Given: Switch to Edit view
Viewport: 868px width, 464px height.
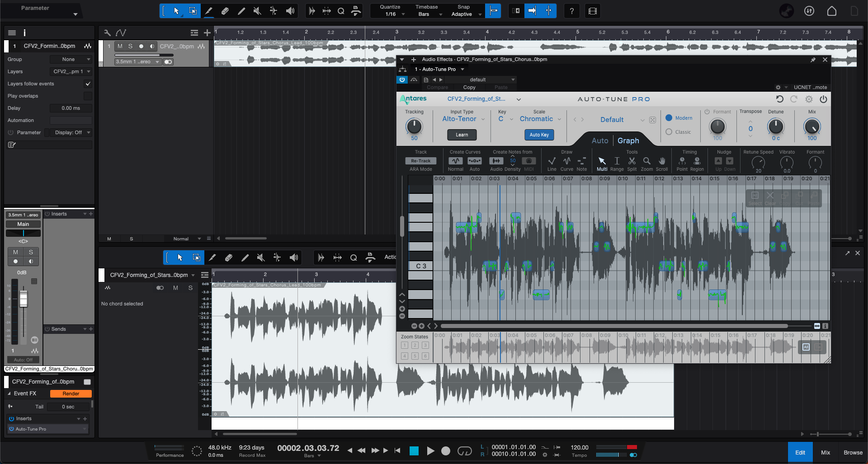Looking at the screenshot, I should pos(800,452).
